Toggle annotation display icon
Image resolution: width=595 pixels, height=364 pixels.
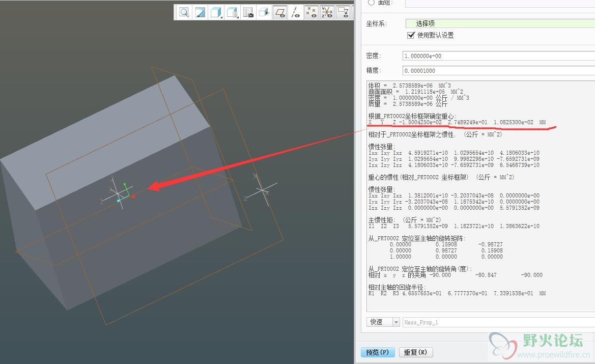click(x=343, y=13)
